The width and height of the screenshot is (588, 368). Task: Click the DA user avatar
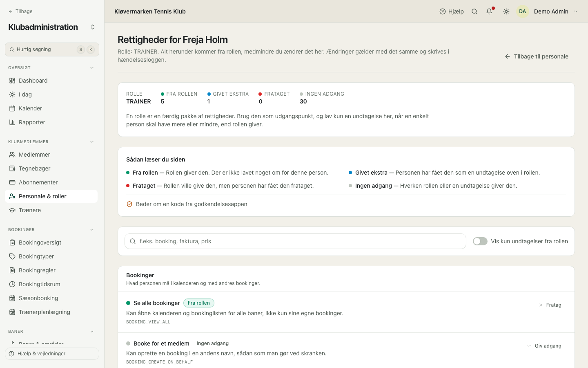(523, 11)
